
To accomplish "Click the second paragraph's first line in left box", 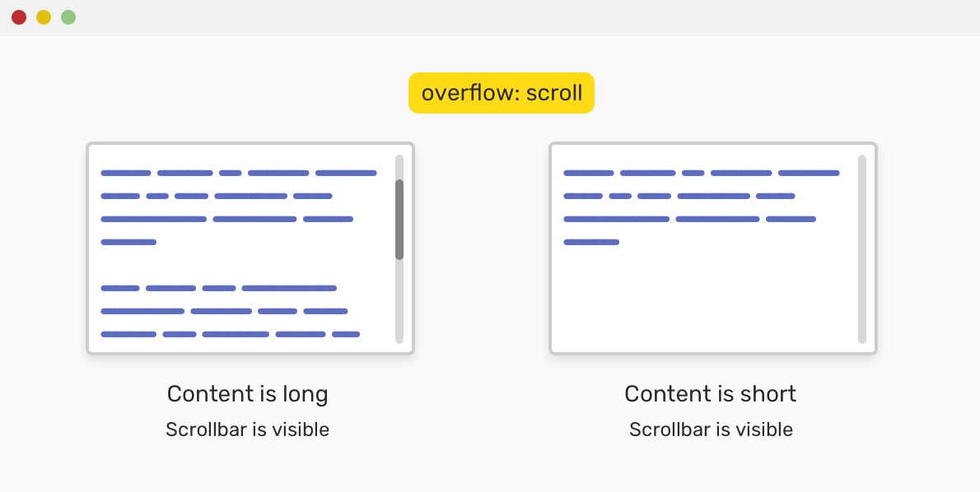I will [x=218, y=288].
